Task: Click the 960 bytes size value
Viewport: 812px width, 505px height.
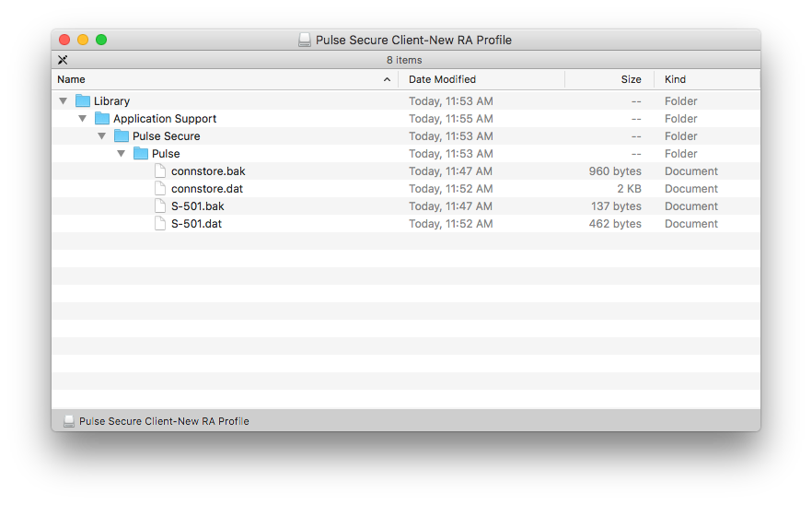Action: 615,171
